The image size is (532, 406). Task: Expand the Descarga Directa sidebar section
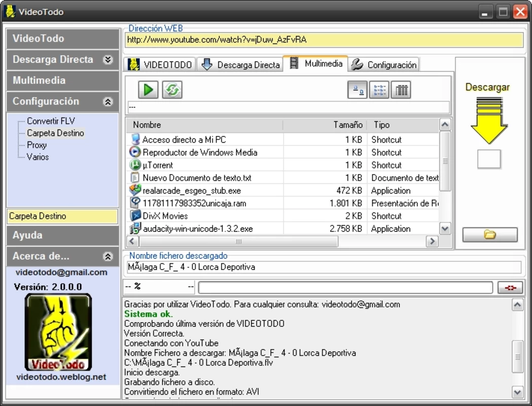click(108, 60)
